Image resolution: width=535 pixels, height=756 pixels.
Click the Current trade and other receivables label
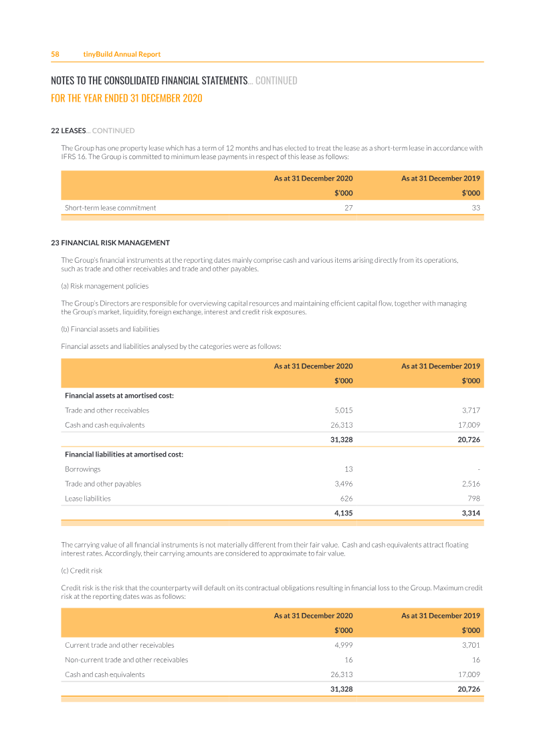coord(119,646)
